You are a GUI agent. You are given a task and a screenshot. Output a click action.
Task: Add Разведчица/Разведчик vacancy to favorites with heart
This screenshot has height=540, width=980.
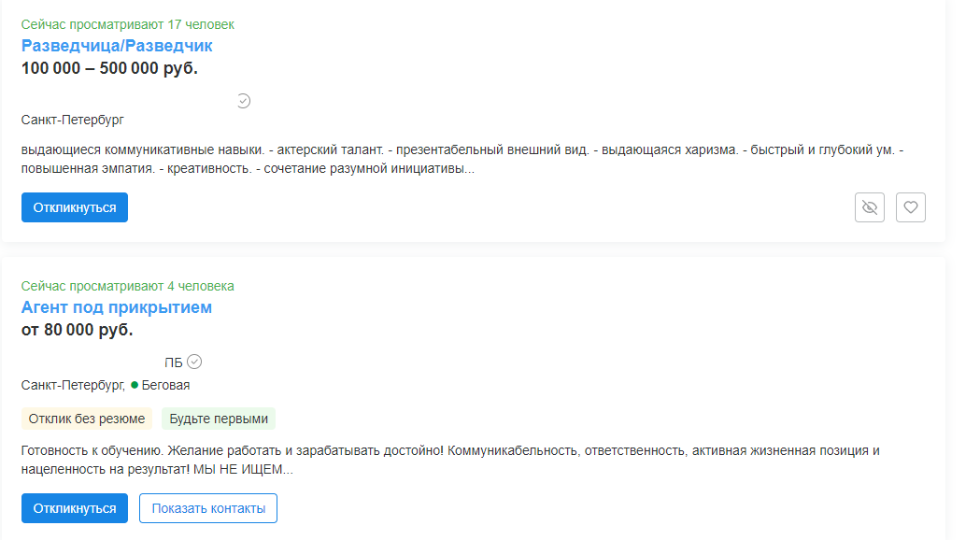click(911, 207)
